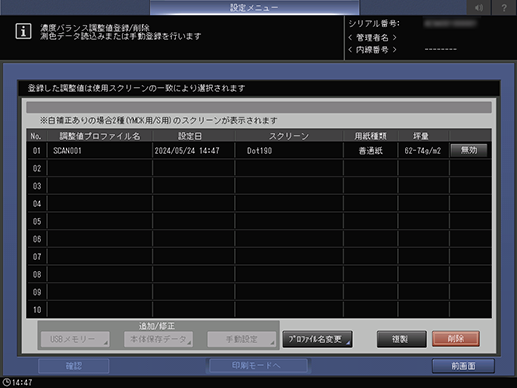
Task: Click the 用紙種類 column header
Action: tap(371, 136)
